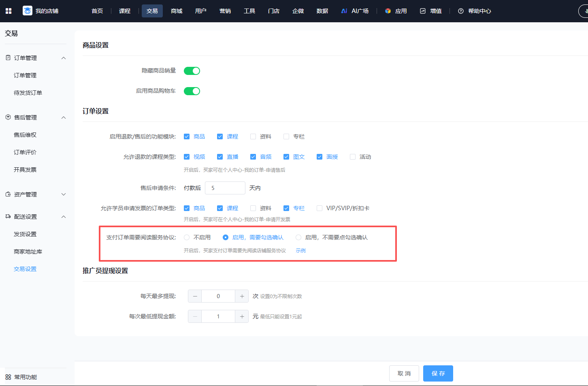Check the 资料 box for refund modules
588x386 pixels.
(253, 136)
